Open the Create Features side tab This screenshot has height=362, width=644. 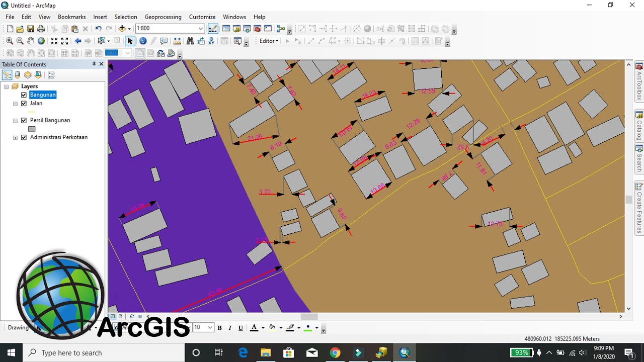tap(639, 208)
